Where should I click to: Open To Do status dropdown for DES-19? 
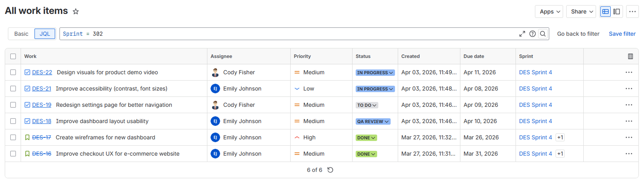367,105
